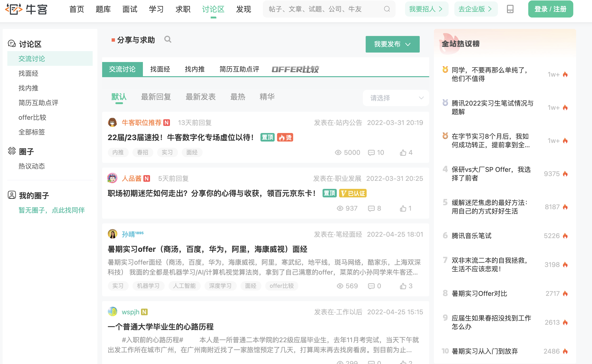The image size is (592, 364).
Task: Open the mobile app phone icon
Action: 510,9
